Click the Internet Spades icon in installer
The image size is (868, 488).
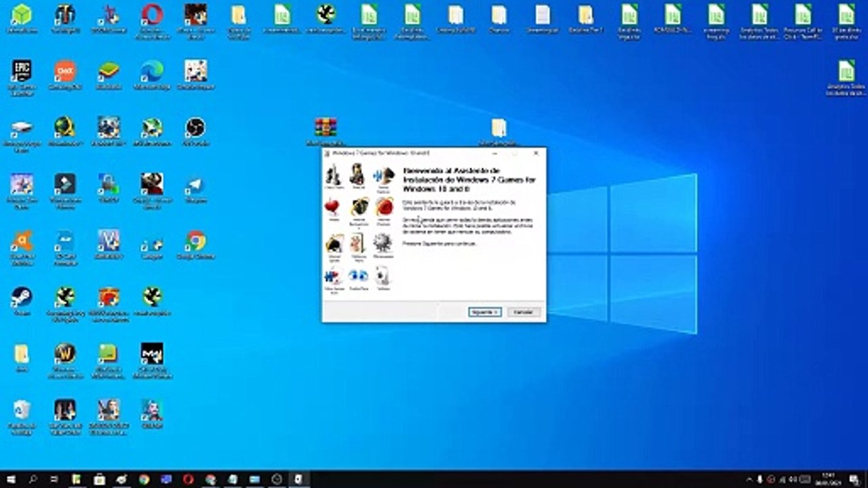[334, 243]
